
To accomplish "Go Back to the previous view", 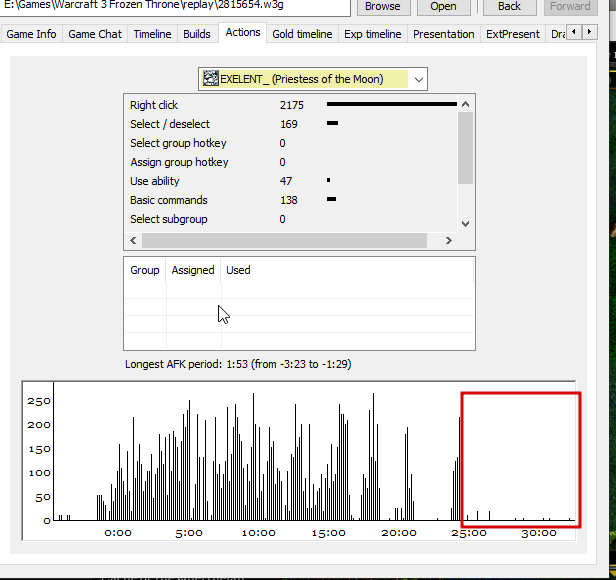I will (x=510, y=6).
